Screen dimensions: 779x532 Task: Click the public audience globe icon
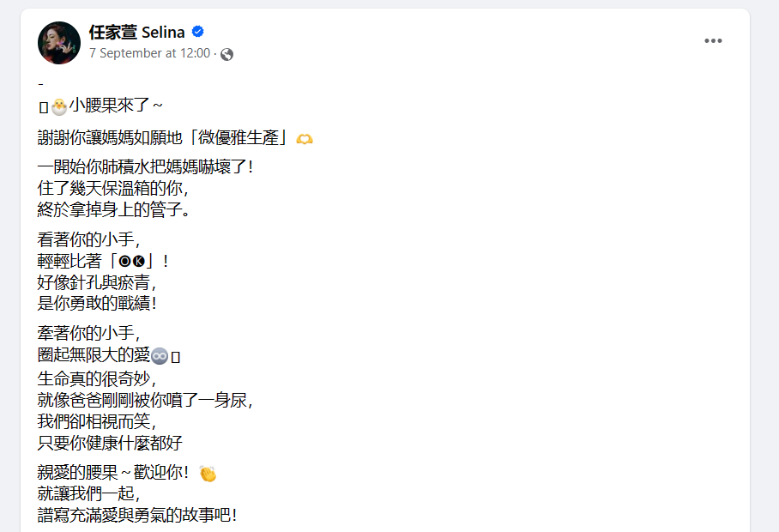(x=226, y=54)
